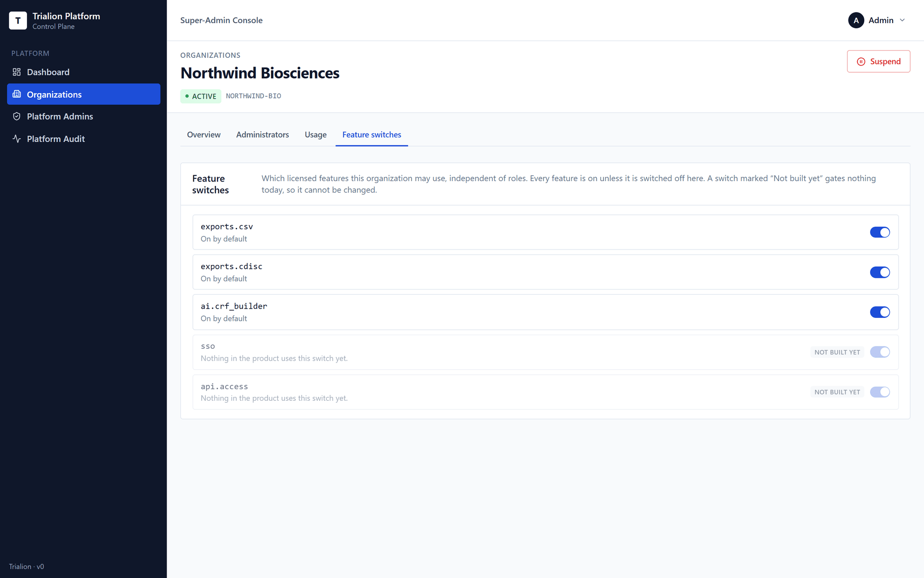This screenshot has width=924, height=578.
Task: Click the exports.csv feature name
Action: [x=227, y=226]
